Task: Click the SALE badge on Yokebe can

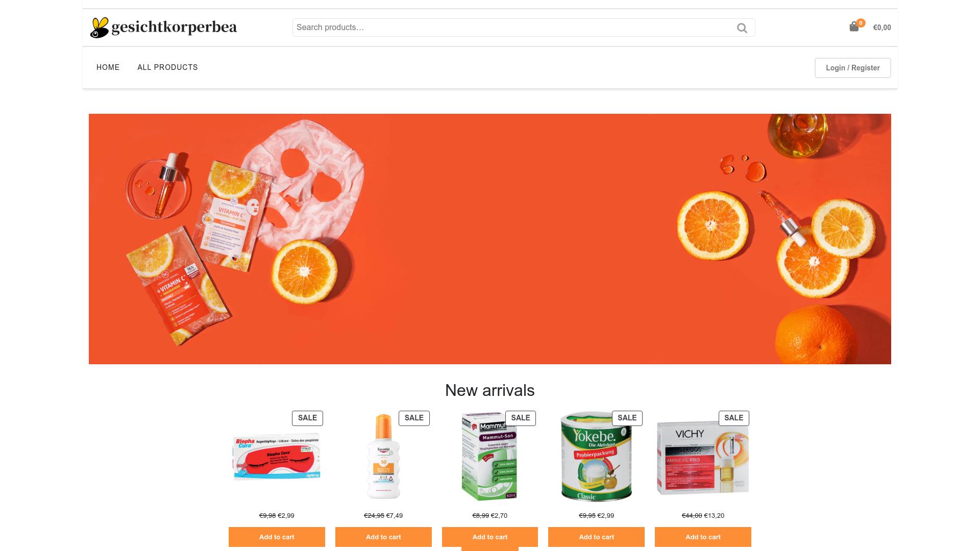Action: (x=627, y=418)
